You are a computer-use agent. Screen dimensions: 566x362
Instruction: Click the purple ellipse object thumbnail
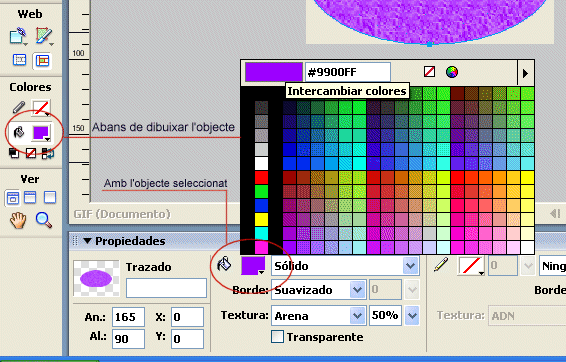pyautogui.click(x=96, y=278)
